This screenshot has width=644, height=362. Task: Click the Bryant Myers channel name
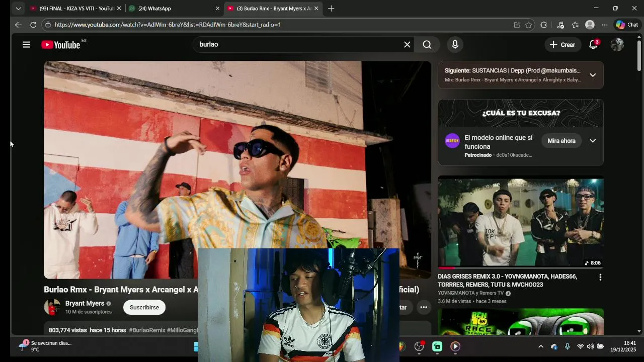tap(85, 304)
